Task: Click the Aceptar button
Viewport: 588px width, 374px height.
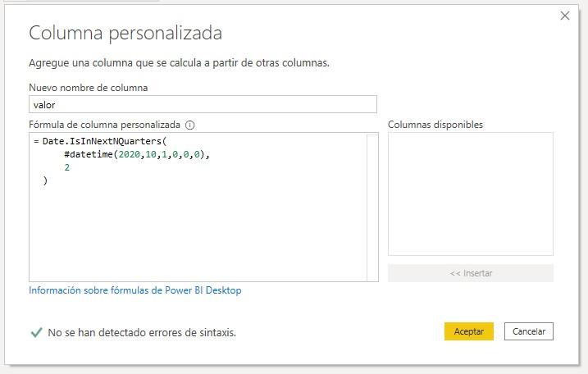Action: 468,331
